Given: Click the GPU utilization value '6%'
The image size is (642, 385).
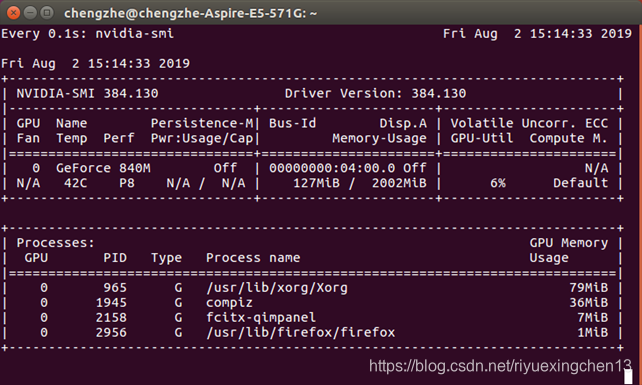Looking at the screenshot, I should [x=498, y=183].
